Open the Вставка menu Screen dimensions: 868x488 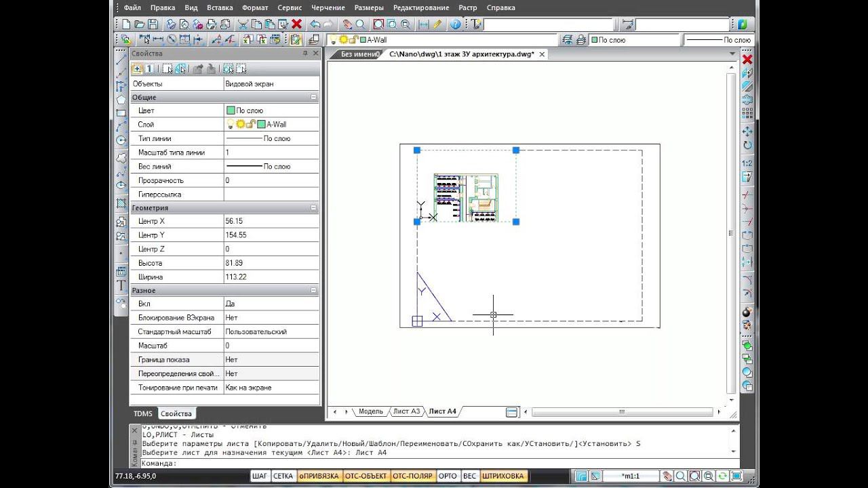pyautogui.click(x=220, y=7)
